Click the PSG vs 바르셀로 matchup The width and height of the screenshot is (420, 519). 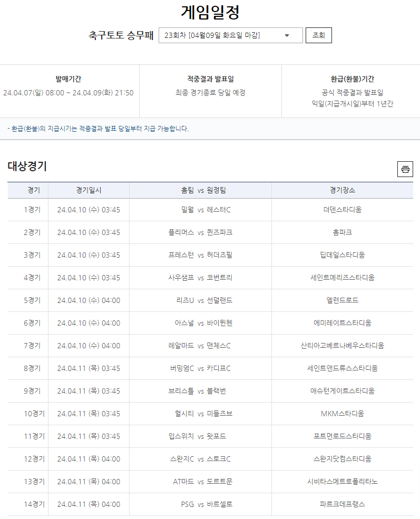point(200,504)
